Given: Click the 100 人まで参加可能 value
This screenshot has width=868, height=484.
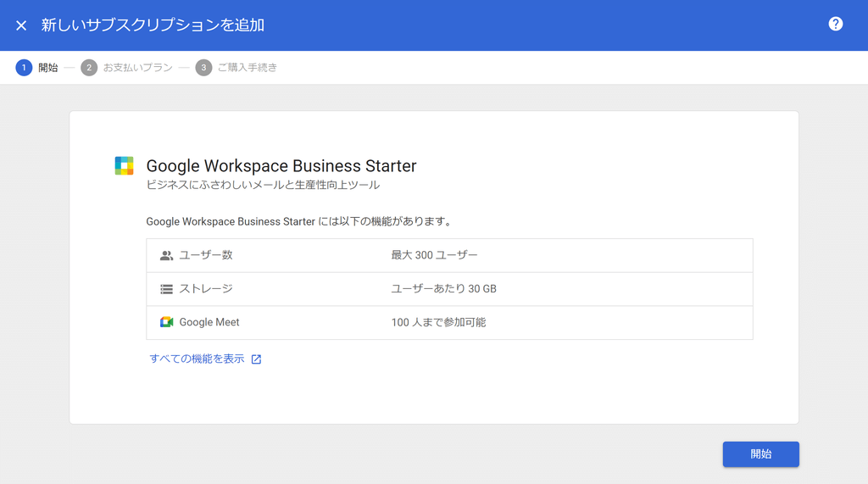Looking at the screenshot, I should pos(438,322).
